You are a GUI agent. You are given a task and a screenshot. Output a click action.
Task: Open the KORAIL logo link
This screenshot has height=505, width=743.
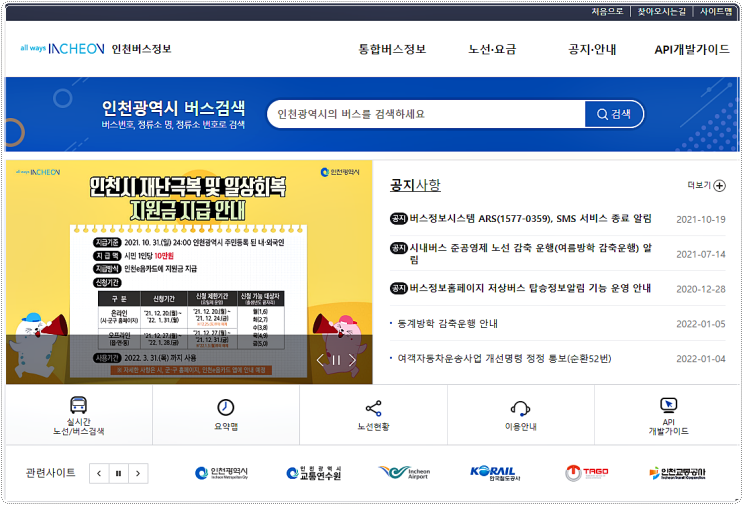[495, 473]
